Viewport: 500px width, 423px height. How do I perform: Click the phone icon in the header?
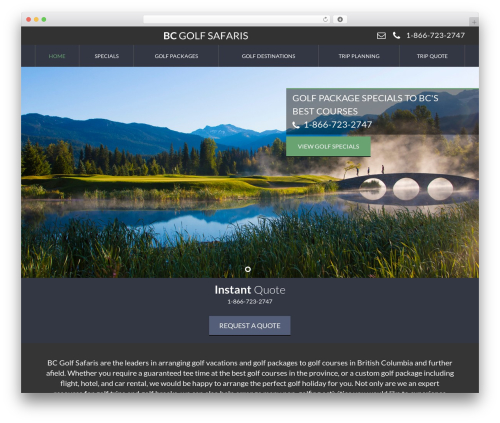coord(396,35)
